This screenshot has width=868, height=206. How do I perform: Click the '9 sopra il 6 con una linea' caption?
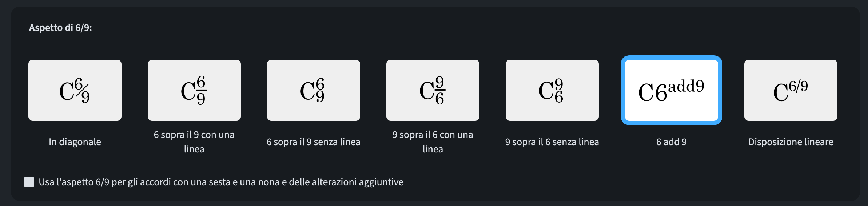click(433, 142)
